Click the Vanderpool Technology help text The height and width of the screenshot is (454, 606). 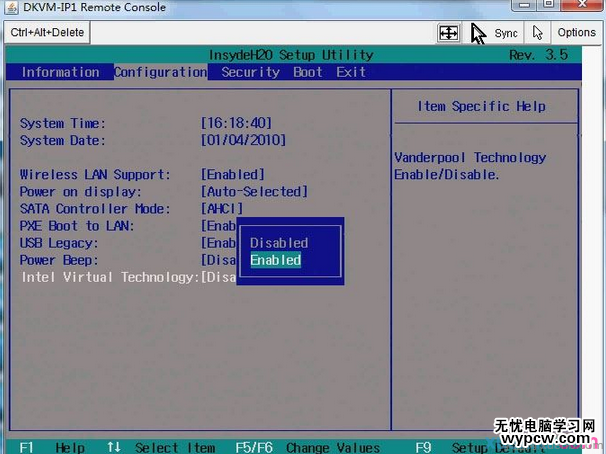(470, 166)
